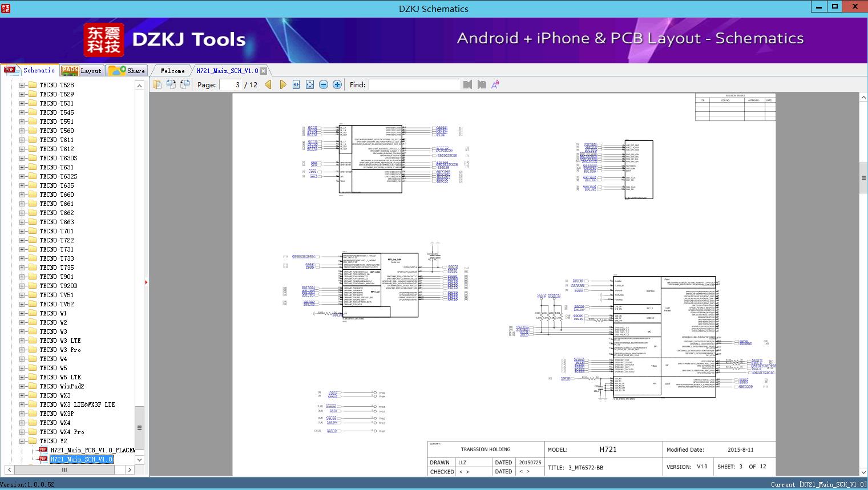Click the fit page icon
This screenshot has width=868, height=490.
click(310, 84)
